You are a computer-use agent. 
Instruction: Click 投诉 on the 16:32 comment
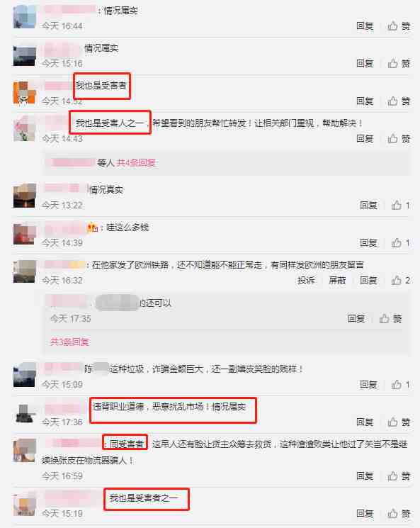coord(306,280)
